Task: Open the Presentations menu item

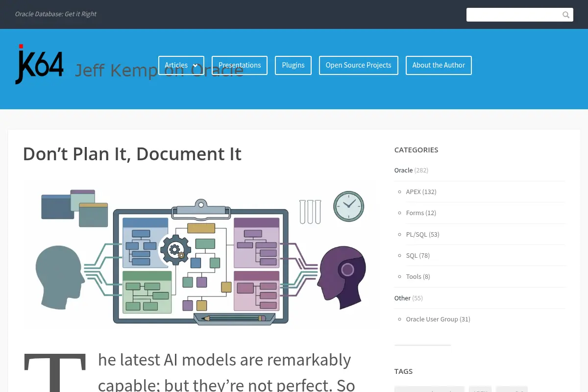Action: tap(240, 65)
